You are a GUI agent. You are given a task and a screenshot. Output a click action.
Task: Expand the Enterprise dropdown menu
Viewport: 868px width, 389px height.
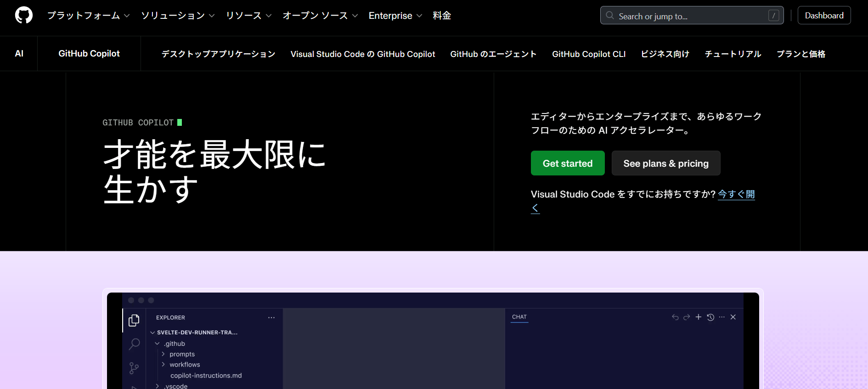395,16
